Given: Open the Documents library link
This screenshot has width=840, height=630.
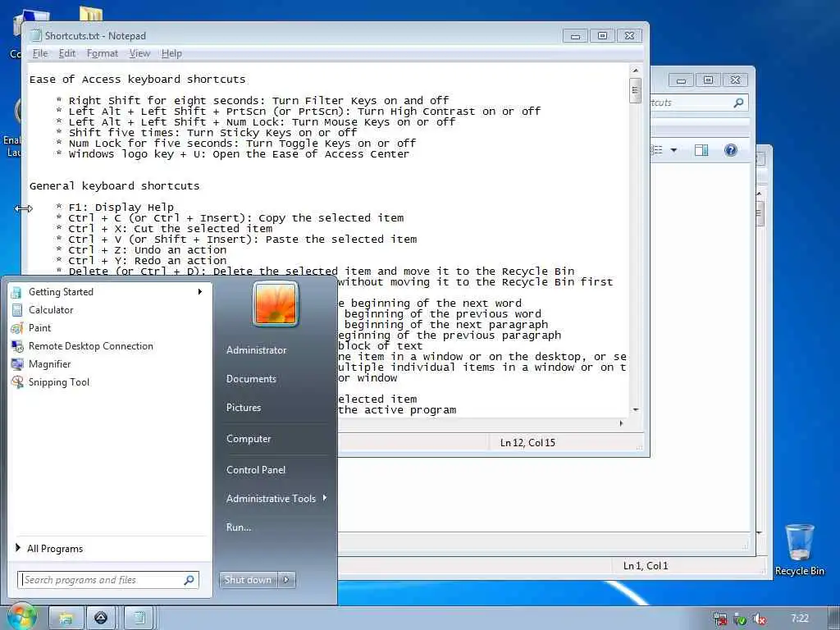Looking at the screenshot, I should (251, 379).
